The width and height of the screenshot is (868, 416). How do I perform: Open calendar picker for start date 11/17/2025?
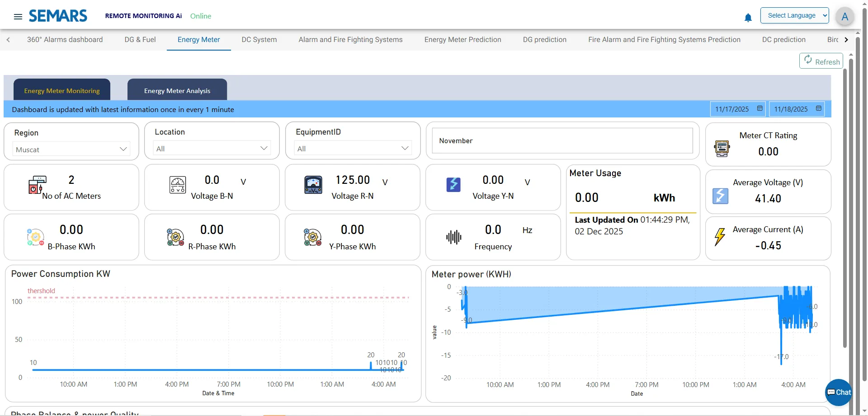pyautogui.click(x=759, y=109)
